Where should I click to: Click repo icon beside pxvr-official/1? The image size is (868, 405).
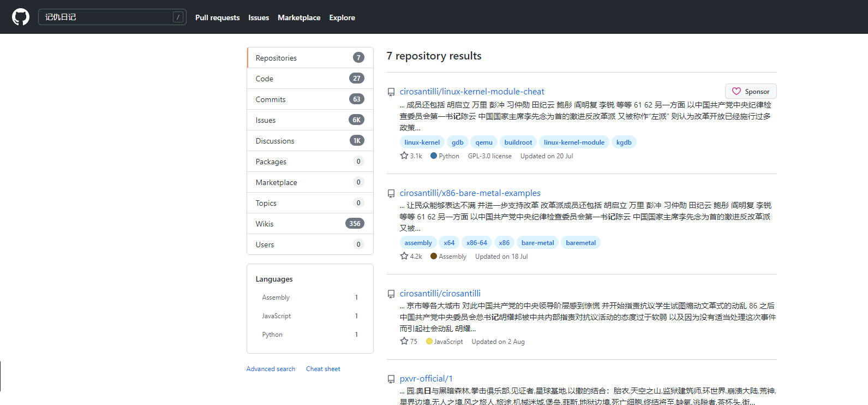(x=391, y=379)
